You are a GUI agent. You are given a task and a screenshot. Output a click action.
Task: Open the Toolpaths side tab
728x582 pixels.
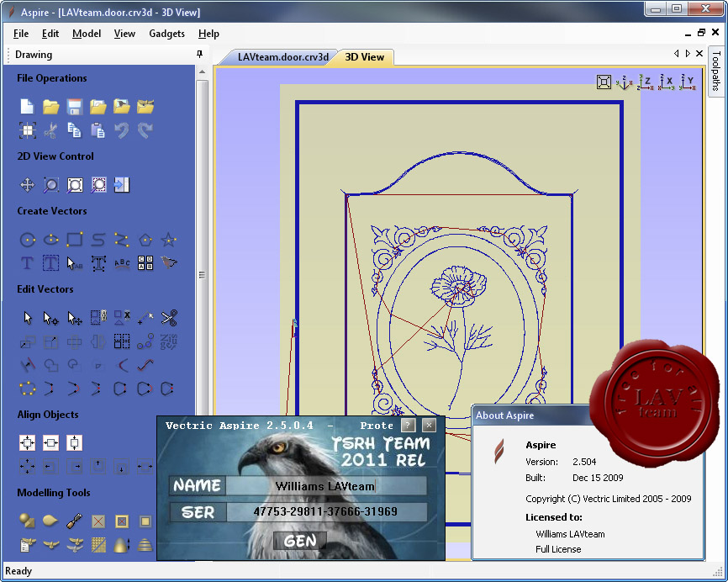pos(716,71)
